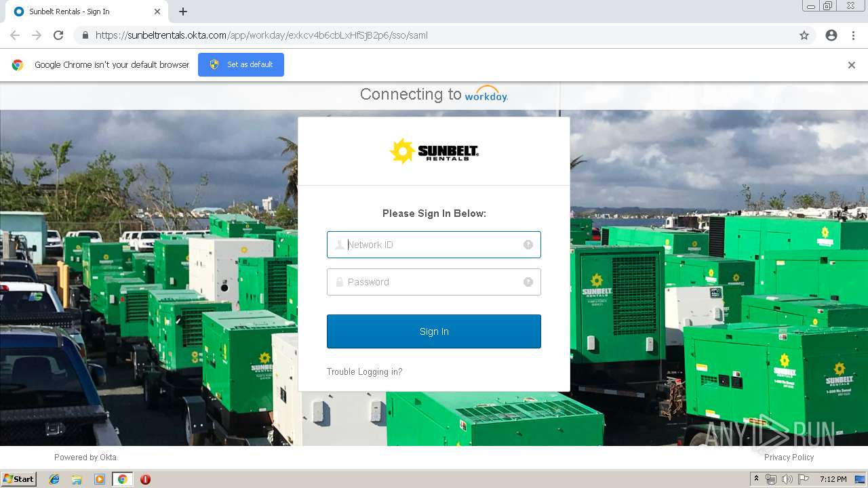This screenshot has height=488, width=868.
Task: Click the network tray icon
Action: pyautogui.click(x=771, y=479)
